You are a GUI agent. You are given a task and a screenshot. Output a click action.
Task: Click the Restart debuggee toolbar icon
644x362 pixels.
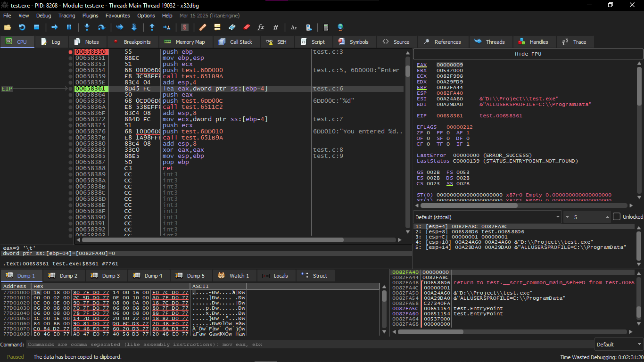coord(22,27)
